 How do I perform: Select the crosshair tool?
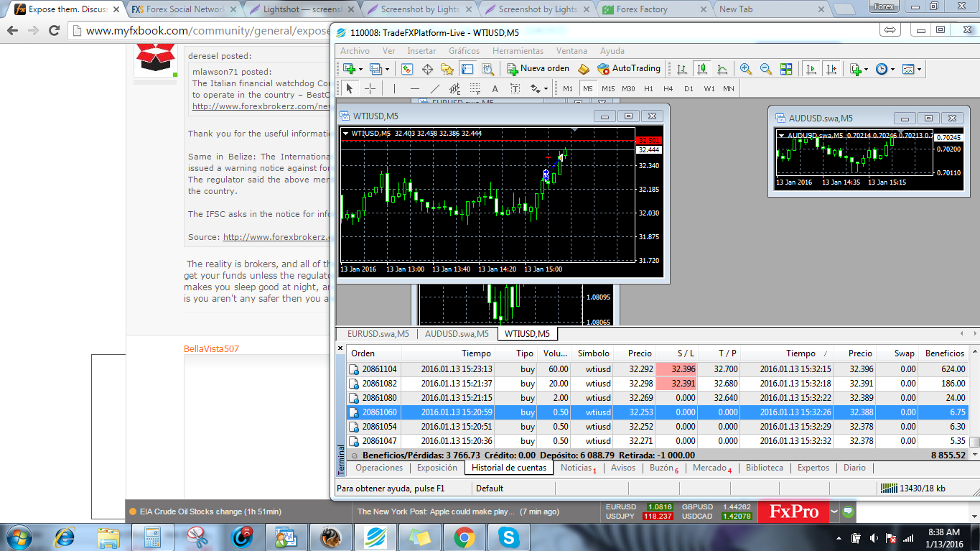pyautogui.click(x=370, y=88)
